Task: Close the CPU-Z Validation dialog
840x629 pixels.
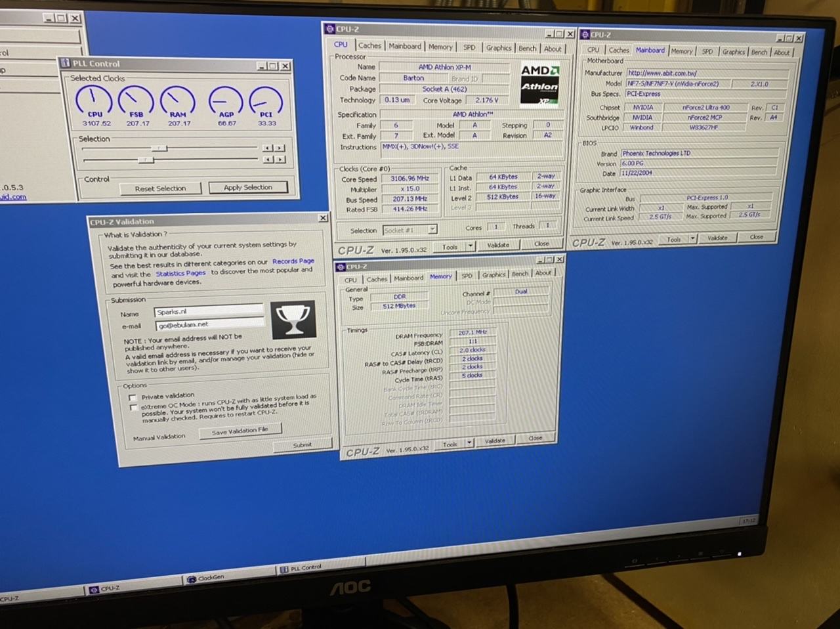Action: tap(323, 217)
